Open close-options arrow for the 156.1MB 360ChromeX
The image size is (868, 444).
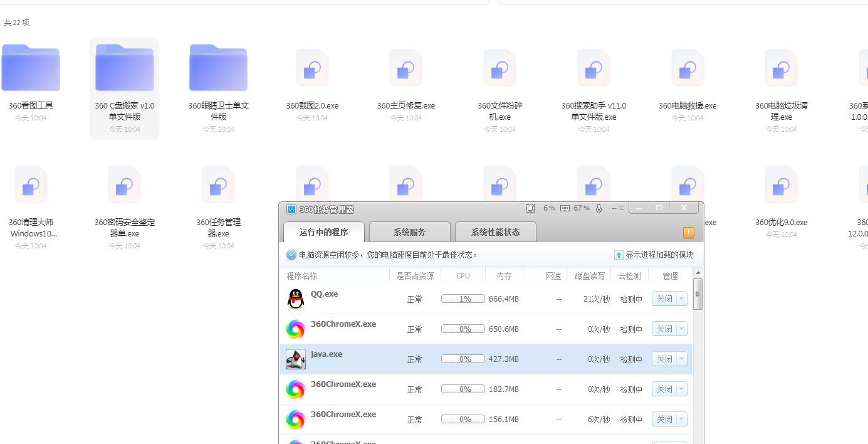681,420
